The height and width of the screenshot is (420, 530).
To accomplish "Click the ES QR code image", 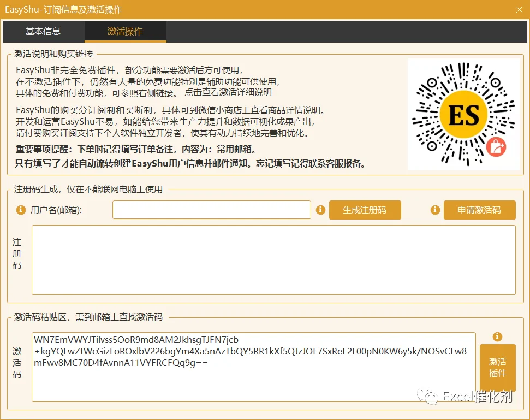I will (x=463, y=114).
